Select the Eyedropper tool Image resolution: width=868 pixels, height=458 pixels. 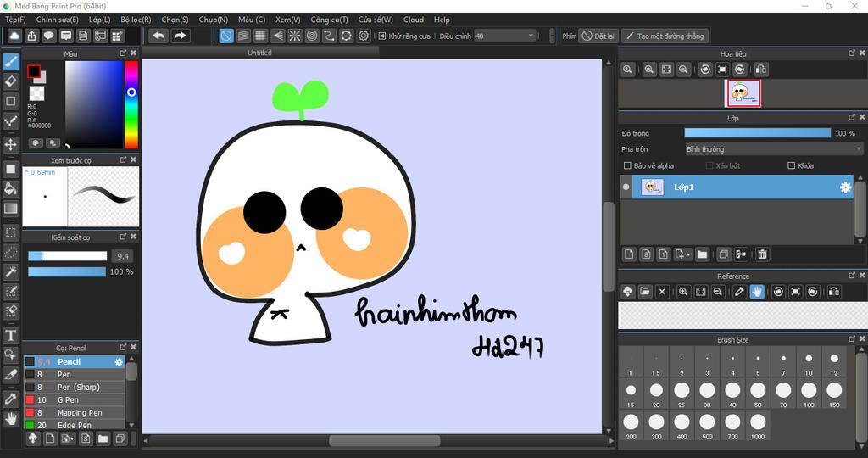click(x=10, y=398)
